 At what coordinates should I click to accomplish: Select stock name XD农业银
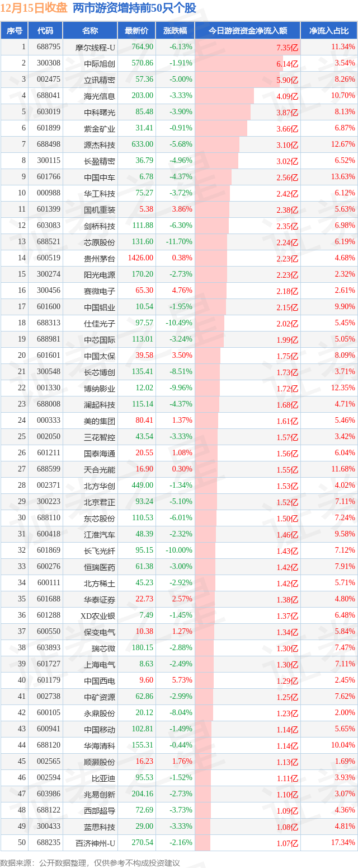coord(98,615)
